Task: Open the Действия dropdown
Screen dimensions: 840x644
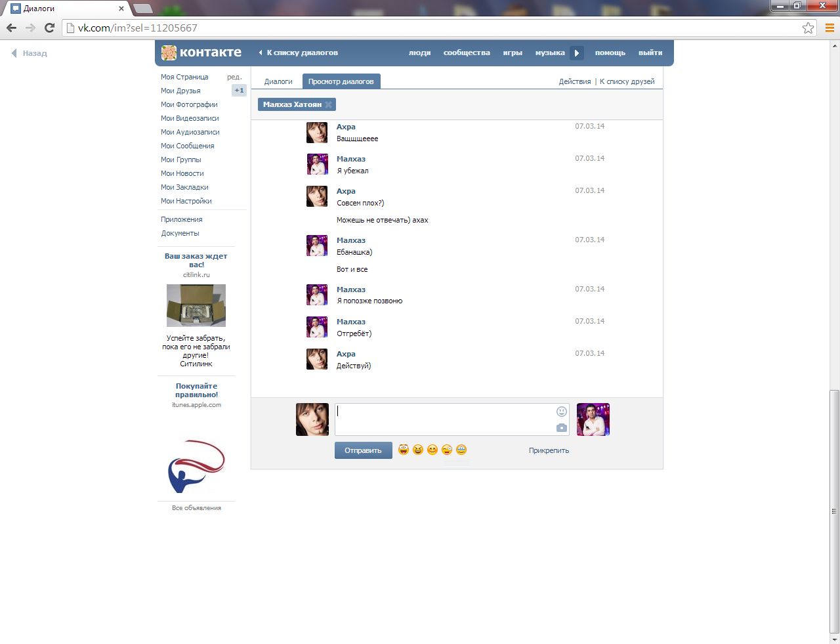Action: tap(575, 81)
